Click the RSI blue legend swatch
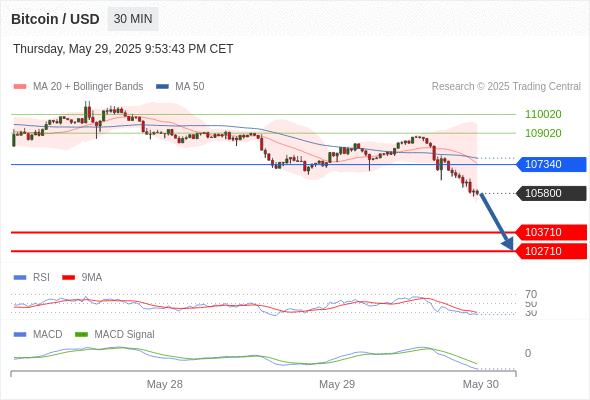This screenshot has height=400, width=590. pos(20,278)
